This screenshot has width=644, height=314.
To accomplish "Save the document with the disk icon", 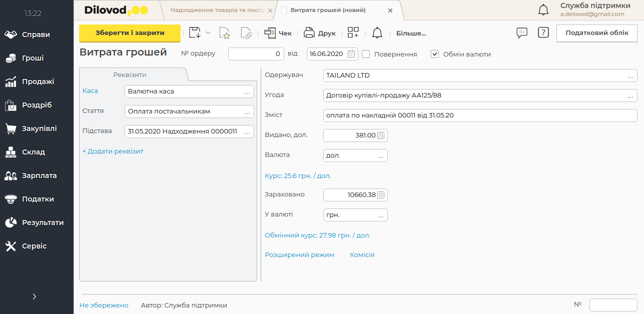I will [x=195, y=33].
